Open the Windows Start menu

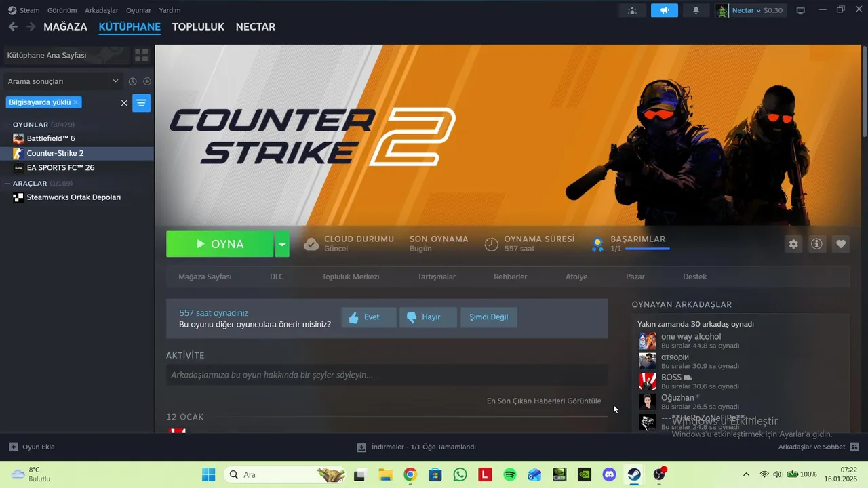(x=208, y=474)
